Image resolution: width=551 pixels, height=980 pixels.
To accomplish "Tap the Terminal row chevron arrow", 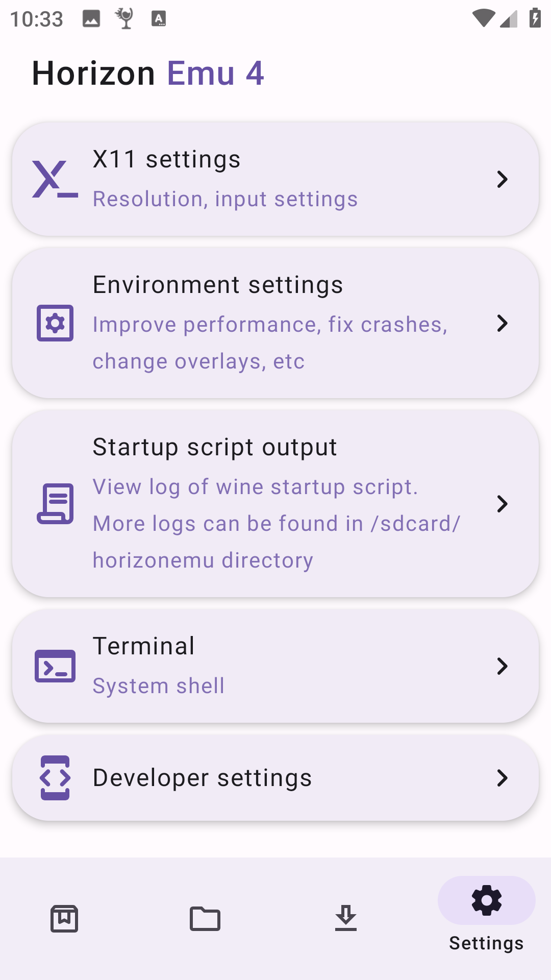I will coord(503,666).
